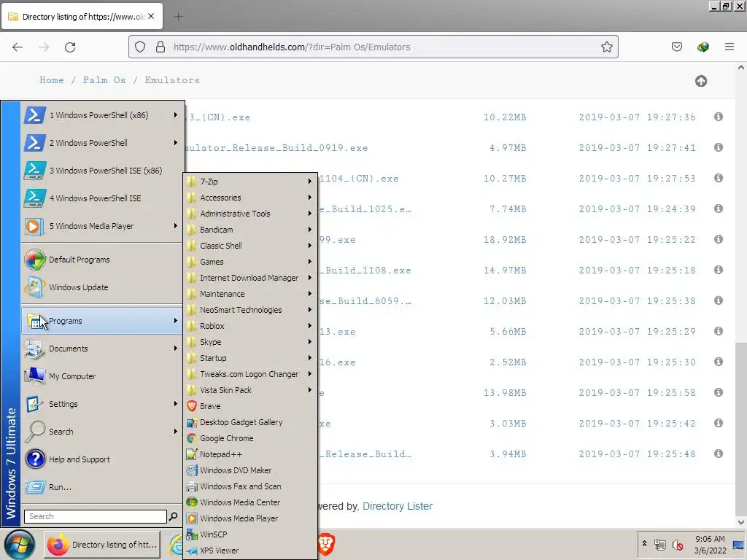747x560 pixels.
Task: Click the scroll-to-top arrow circle icon
Action: pyautogui.click(x=701, y=81)
